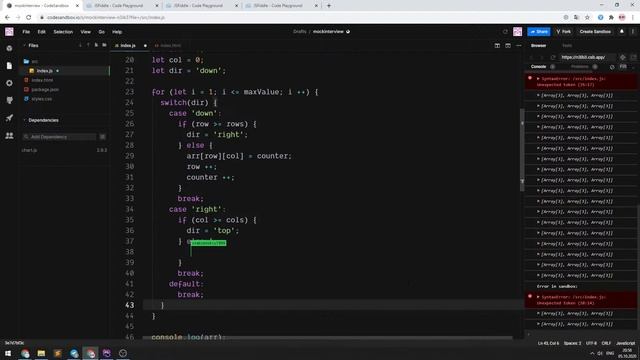Switch to second JSFiddle browser tab
The height and width of the screenshot is (360, 640).
coord(200,6)
